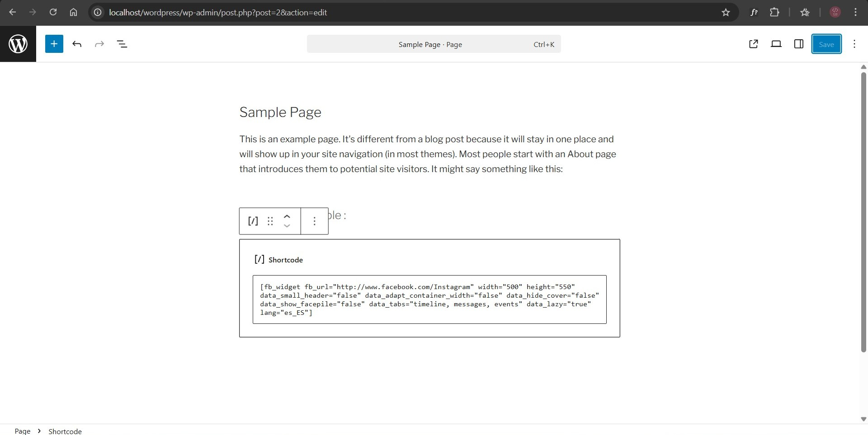Open the Document Overview panel
The width and height of the screenshot is (868, 435).
click(x=122, y=44)
